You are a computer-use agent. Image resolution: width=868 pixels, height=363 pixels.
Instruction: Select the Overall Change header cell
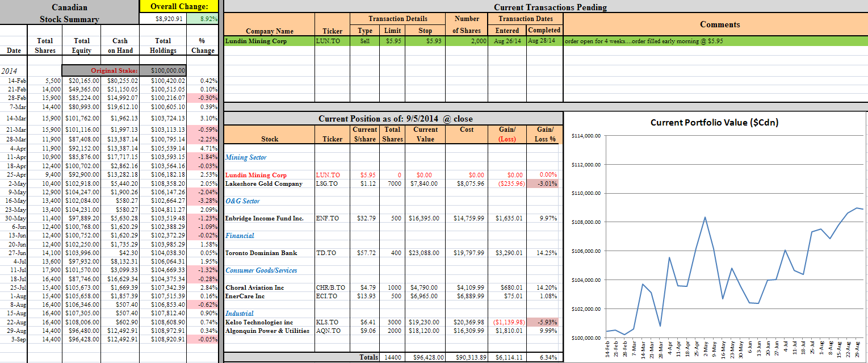pyautogui.click(x=179, y=6)
